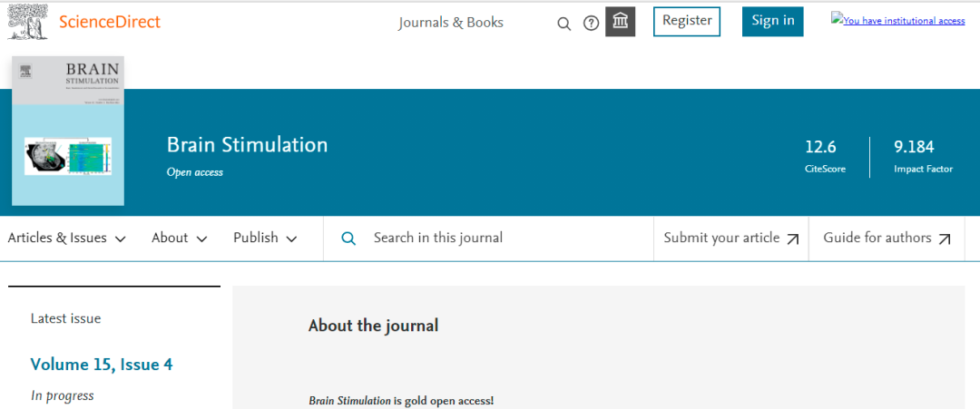Click the ScienceDirect wordmark
This screenshot has height=409, width=980.
click(109, 22)
